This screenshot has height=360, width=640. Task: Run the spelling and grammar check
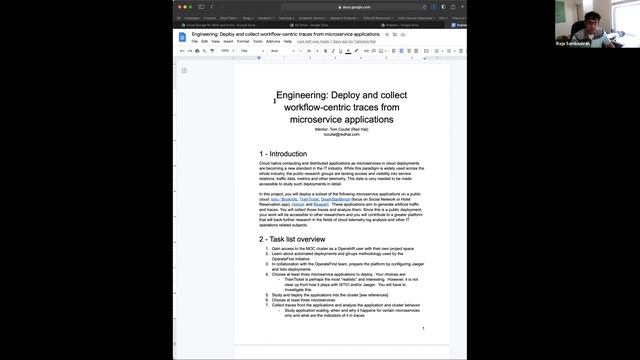point(204,51)
